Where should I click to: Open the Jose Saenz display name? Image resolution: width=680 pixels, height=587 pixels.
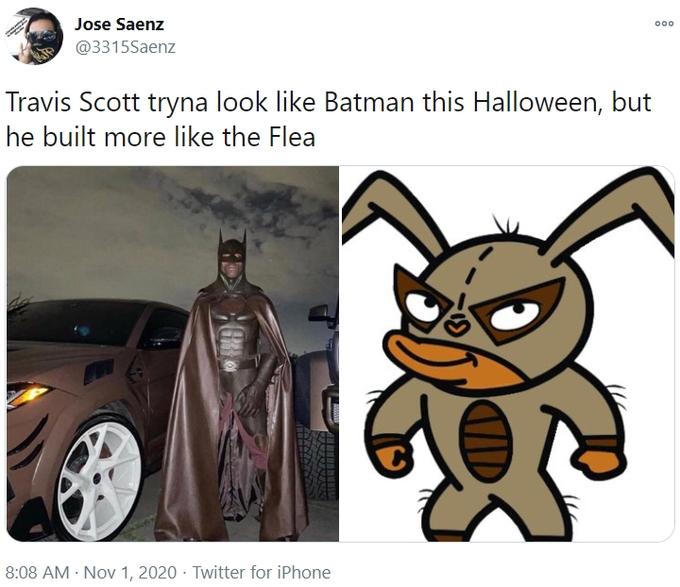[x=119, y=24]
